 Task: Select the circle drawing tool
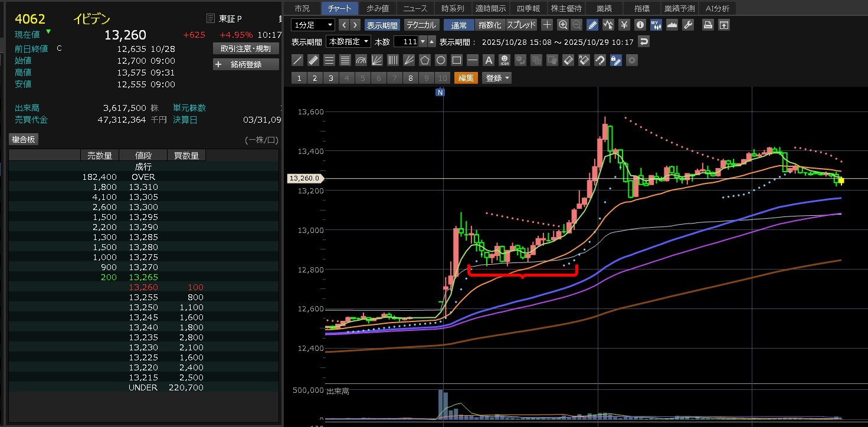click(441, 60)
